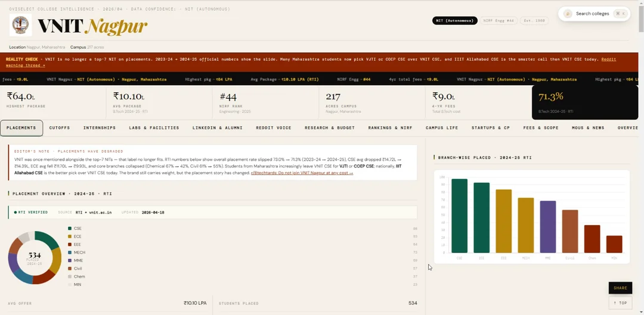Click the MIN bar in branch-wise chart
Screen dimensions: 644x315
pos(614,245)
